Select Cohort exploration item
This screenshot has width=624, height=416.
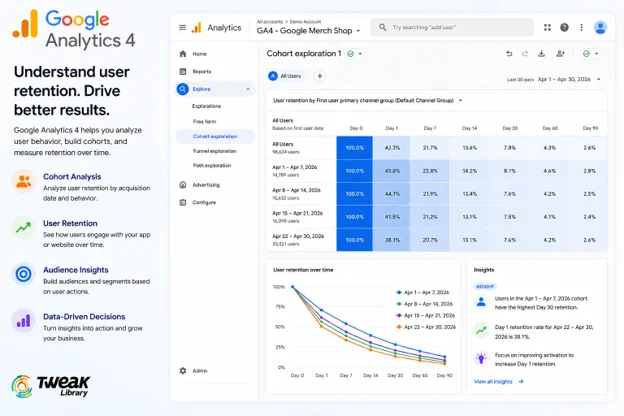tap(215, 136)
